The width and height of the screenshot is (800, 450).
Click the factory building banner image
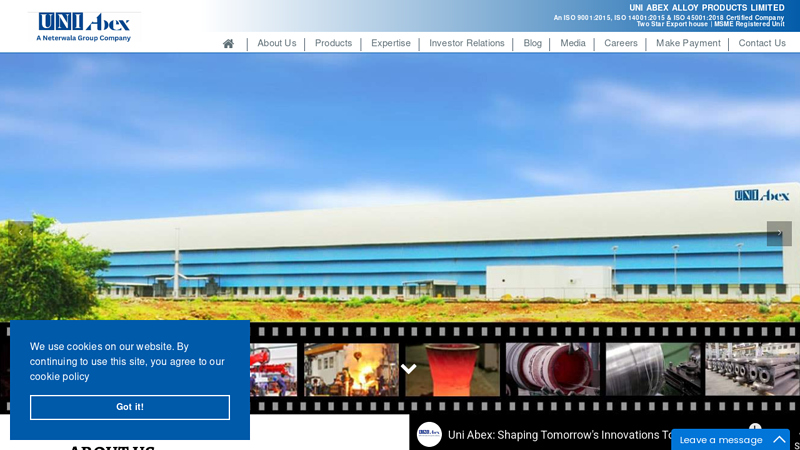coord(400,187)
